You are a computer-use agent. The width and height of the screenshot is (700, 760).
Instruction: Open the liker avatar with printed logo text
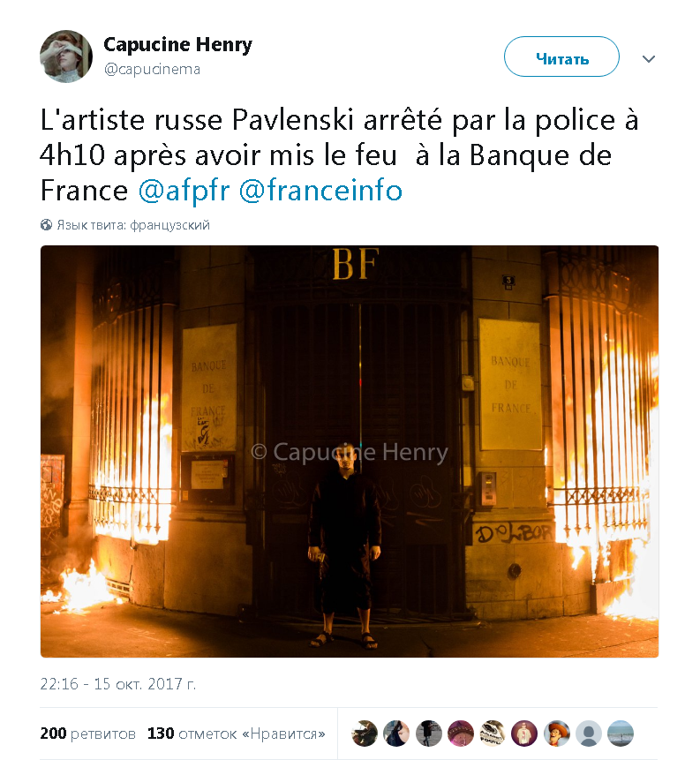tap(493, 734)
